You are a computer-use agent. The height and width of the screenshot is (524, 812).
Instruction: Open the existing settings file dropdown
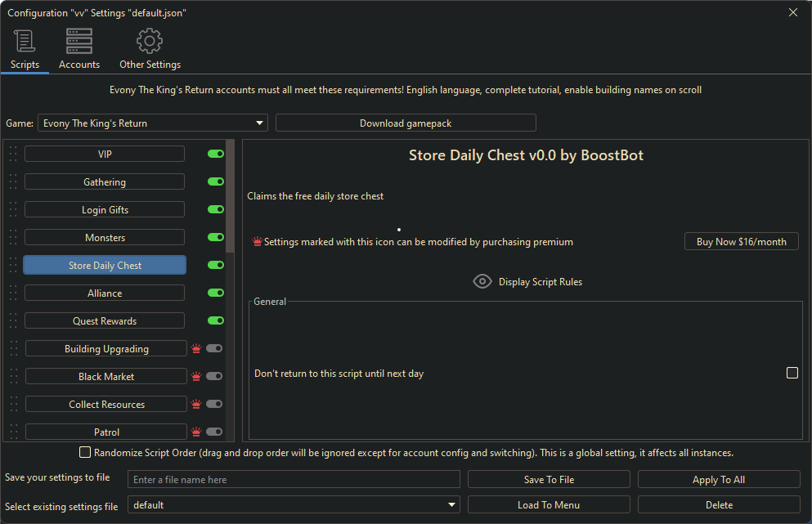coord(451,505)
